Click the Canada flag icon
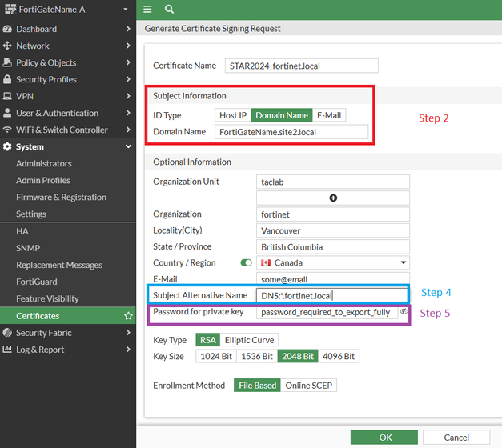The width and height of the screenshot is (502, 448). tap(265, 262)
